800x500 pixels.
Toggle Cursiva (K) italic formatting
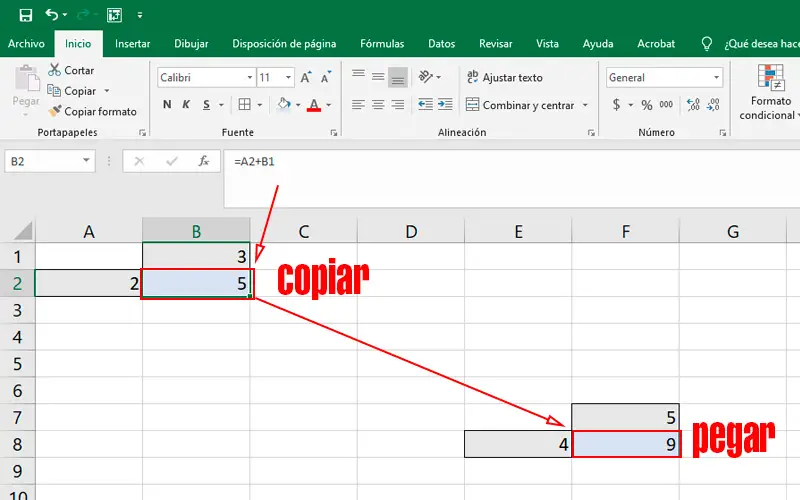click(186, 105)
